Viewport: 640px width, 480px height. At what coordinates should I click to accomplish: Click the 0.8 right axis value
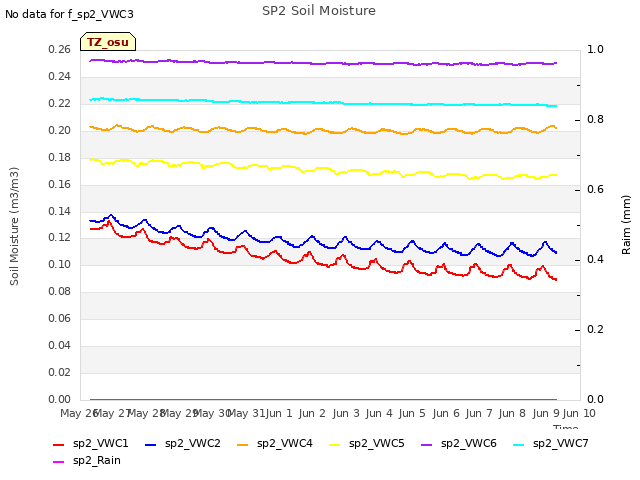[595, 120]
